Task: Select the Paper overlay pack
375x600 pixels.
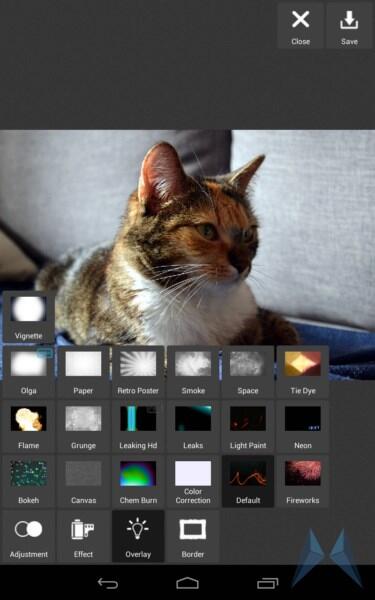Action: tap(83, 372)
